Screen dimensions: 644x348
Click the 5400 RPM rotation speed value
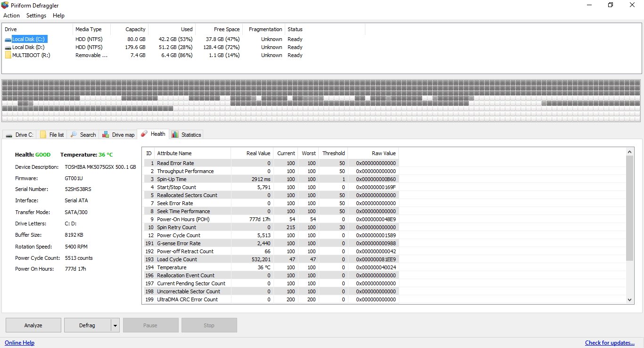click(x=76, y=247)
